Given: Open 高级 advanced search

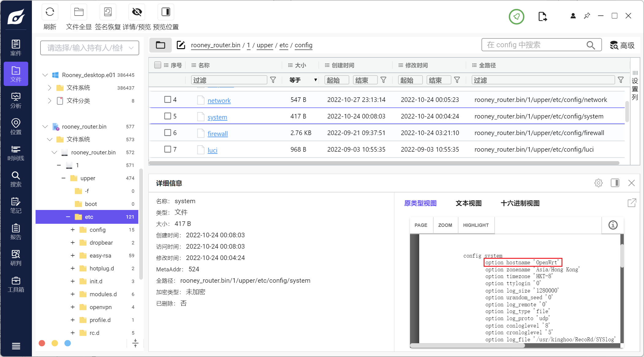Looking at the screenshot, I should [x=622, y=45].
